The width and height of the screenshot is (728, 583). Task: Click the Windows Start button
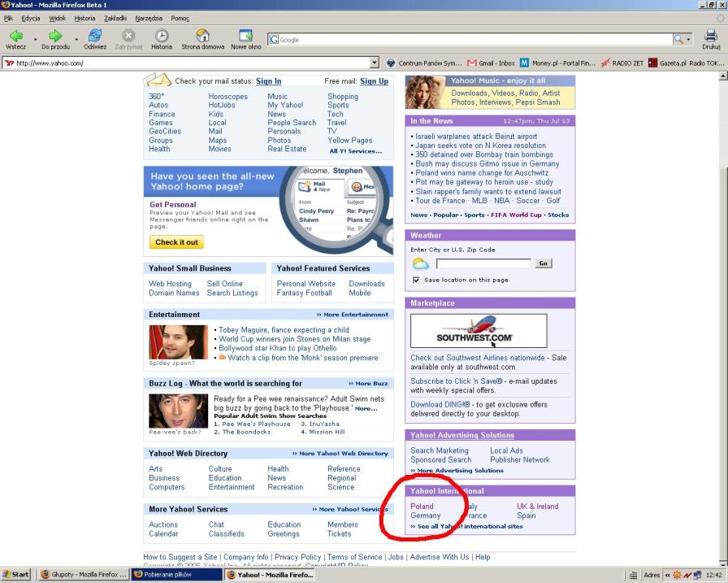[x=16, y=574]
